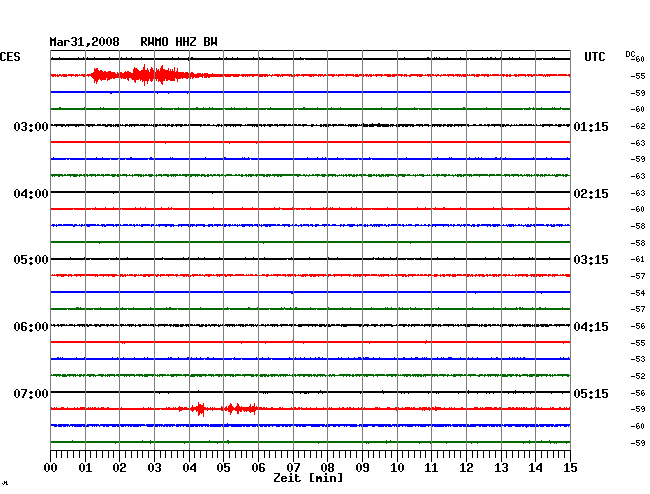Select the "-52" DC offset value
The image size is (650, 494).
pos(638,376)
